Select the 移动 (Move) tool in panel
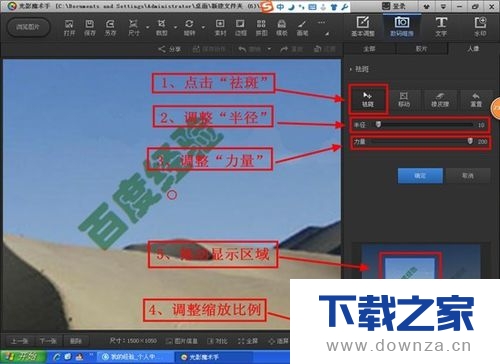 coord(404,100)
